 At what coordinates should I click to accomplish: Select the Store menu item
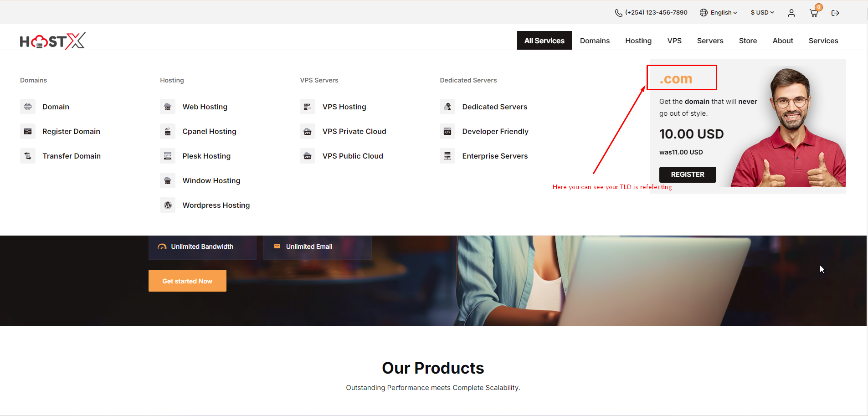[x=748, y=41]
